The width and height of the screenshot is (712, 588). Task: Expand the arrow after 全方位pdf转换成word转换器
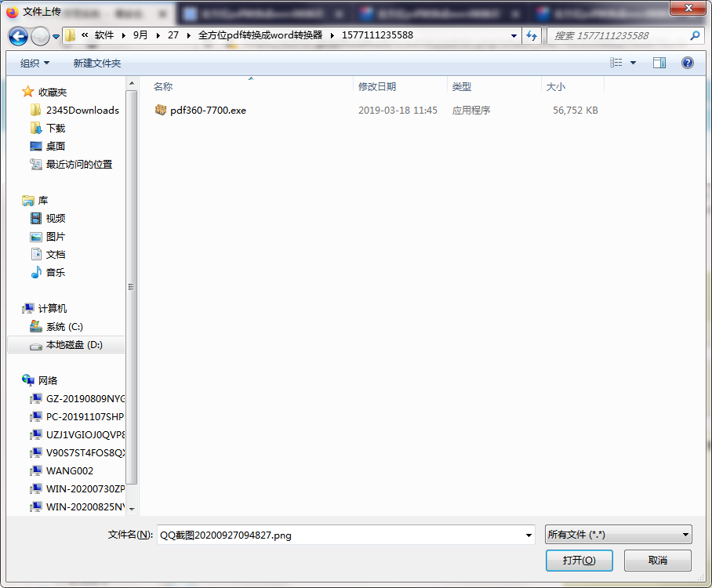tap(332, 35)
